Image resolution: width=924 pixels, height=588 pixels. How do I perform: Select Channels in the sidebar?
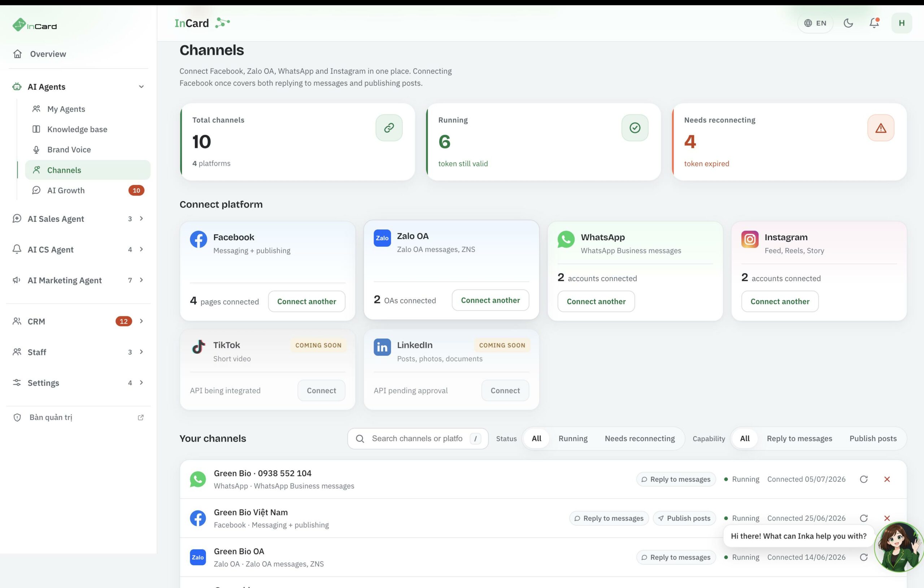(88, 170)
